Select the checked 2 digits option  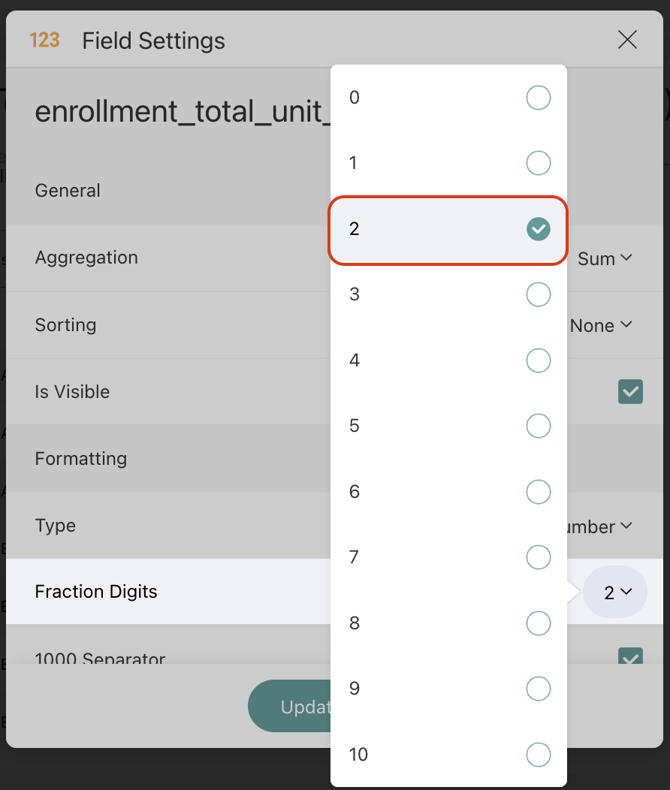point(538,229)
